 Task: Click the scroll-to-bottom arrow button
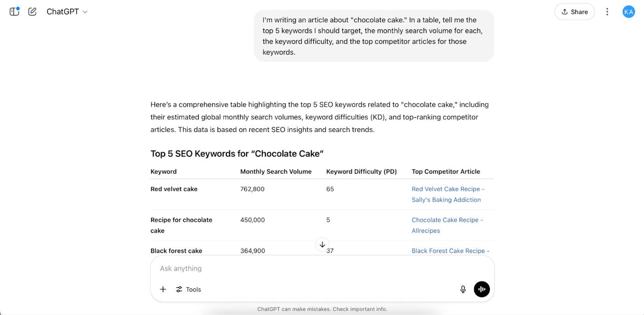pyautogui.click(x=322, y=244)
